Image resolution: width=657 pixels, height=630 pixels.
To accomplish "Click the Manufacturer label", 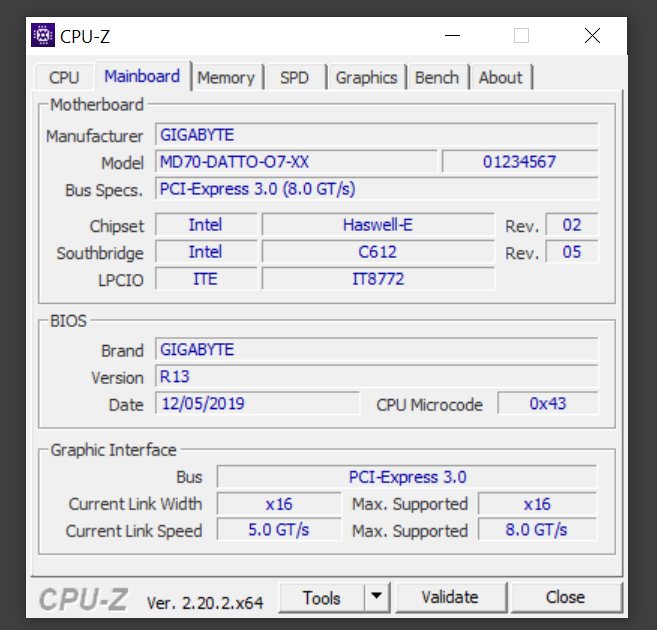I will point(95,136).
